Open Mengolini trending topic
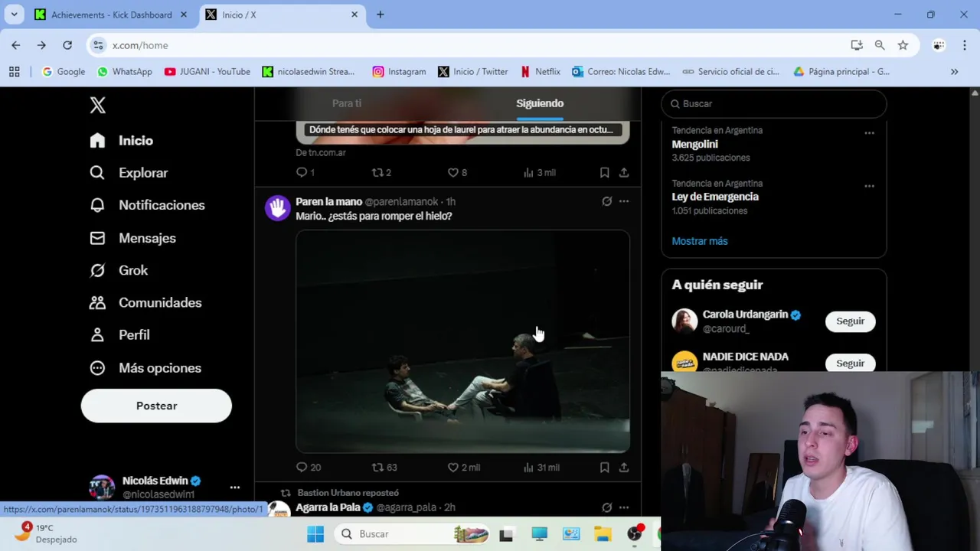Viewport: 980px width, 551px height. pos(694,144)
